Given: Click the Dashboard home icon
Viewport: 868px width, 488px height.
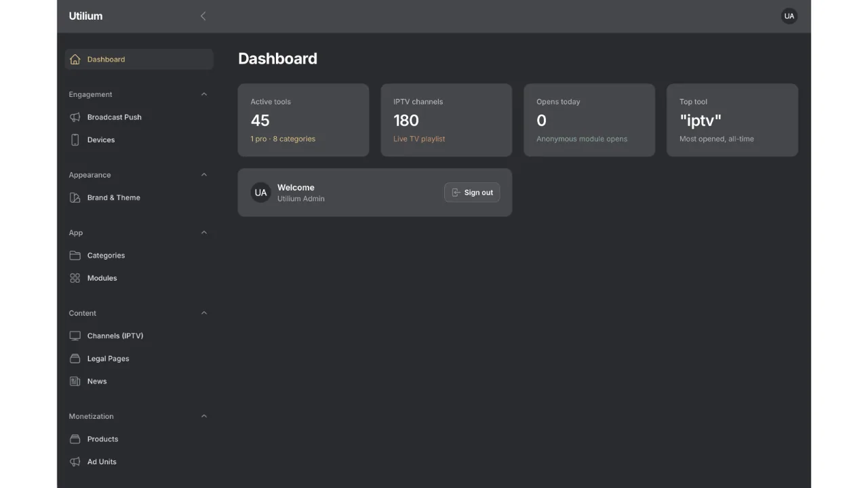Looking at the screenshot, I should [75, 60].
